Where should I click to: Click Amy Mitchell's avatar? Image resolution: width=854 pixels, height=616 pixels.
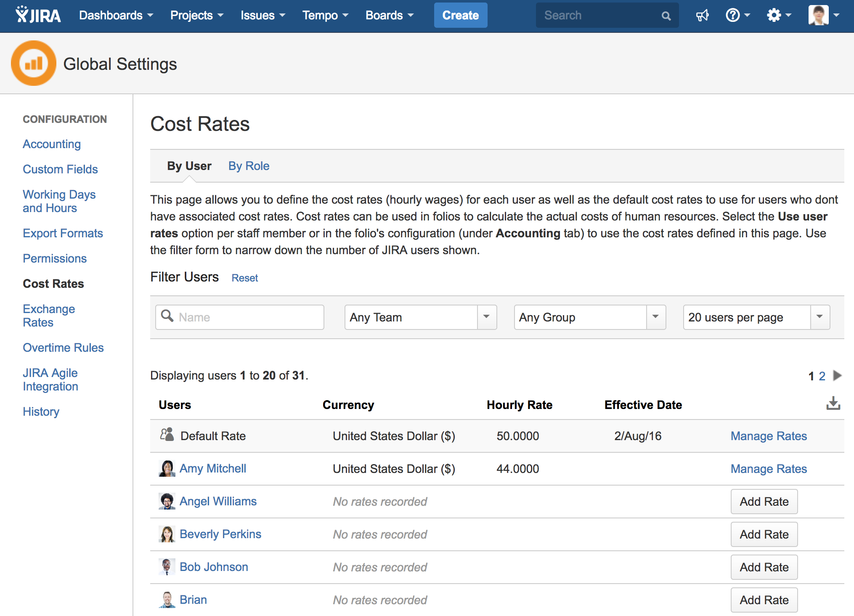pyautogui.click(x=167, y=468)
